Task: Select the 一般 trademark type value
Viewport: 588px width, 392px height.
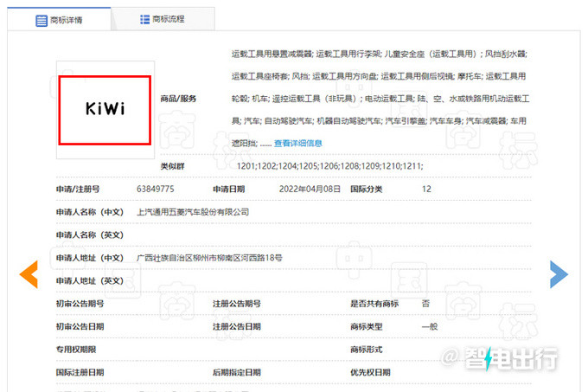Action: (430, 326)
